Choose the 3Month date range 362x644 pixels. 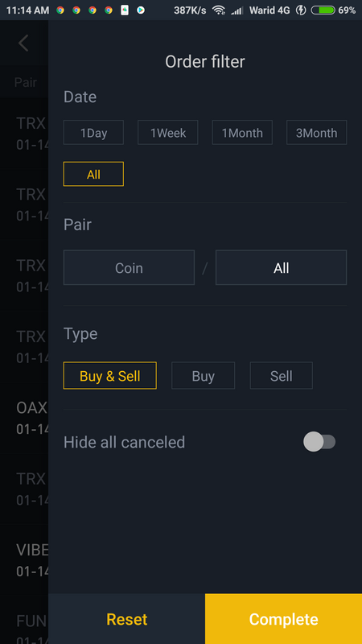316,132
